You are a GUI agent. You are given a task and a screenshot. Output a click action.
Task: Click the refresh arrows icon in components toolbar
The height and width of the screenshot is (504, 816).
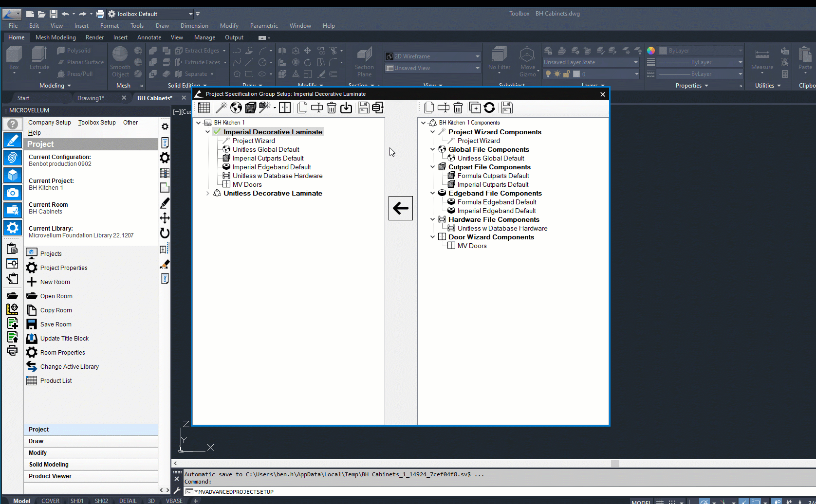tap(489, 108)
